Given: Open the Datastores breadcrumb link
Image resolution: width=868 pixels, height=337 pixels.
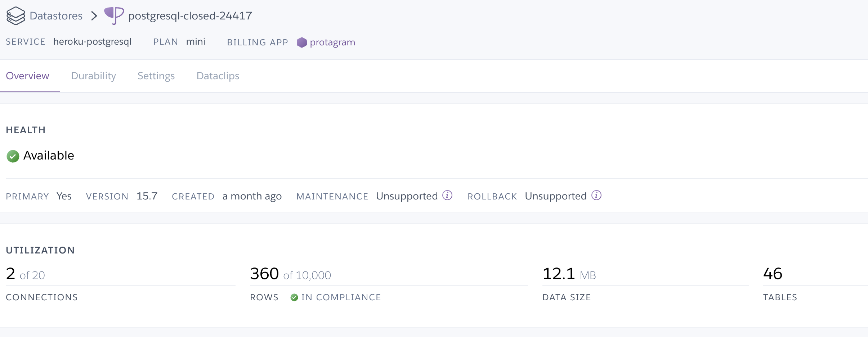Looking at the screenshot, I should tap(56, 16).
